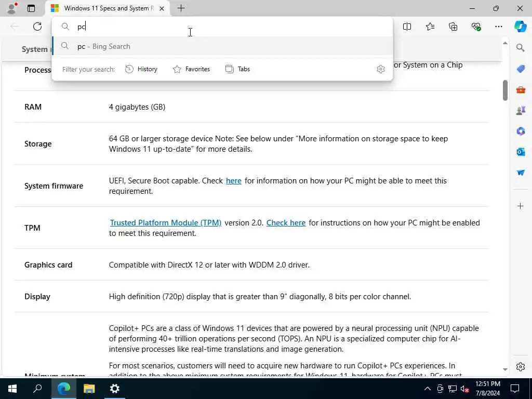Screen dimensions: 532x399
Task: Click the page scrollbar thumb
Action: (x=505, y=90)
